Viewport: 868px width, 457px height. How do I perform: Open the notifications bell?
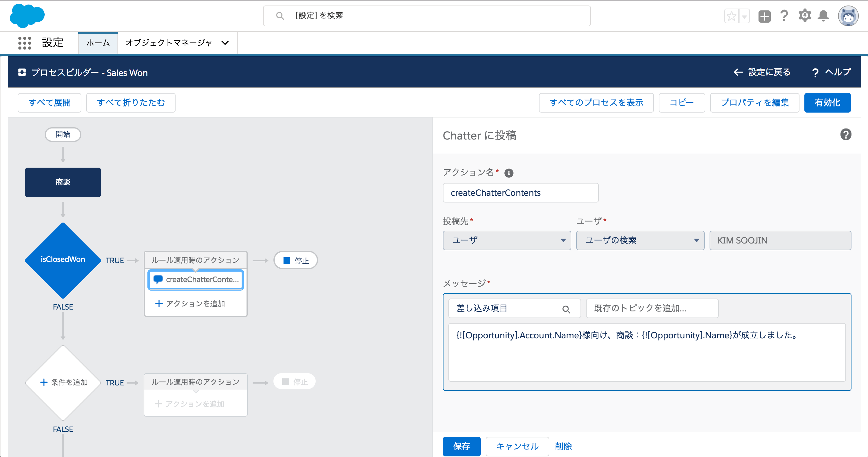823,16
